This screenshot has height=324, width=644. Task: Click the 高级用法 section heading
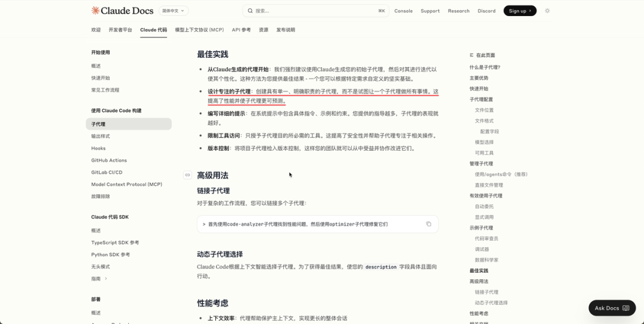[213, 175]
